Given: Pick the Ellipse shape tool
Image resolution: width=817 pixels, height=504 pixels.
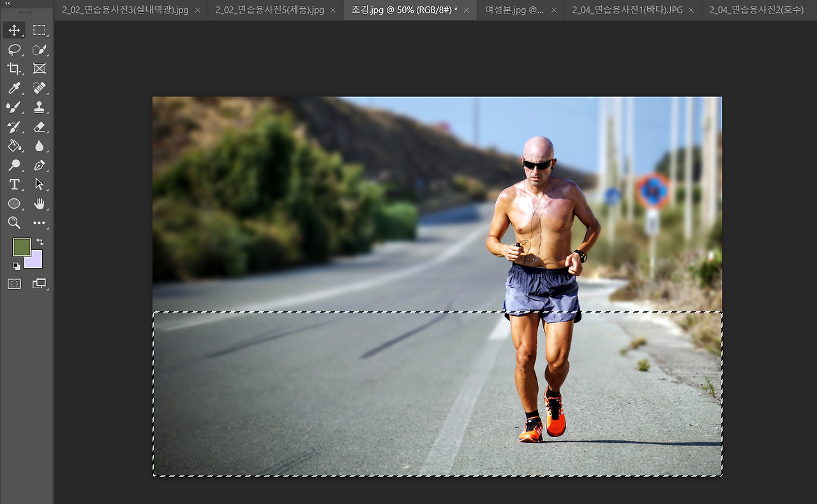Looking at the screenshot, I should tap(14, 204).
